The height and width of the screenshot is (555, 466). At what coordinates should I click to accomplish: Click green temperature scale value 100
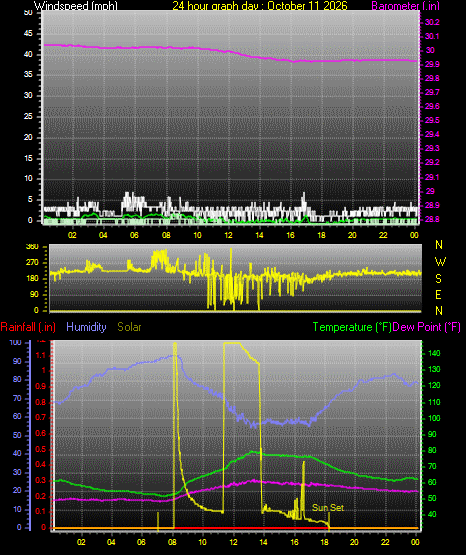pyautogui.click(x=434, y=418)
